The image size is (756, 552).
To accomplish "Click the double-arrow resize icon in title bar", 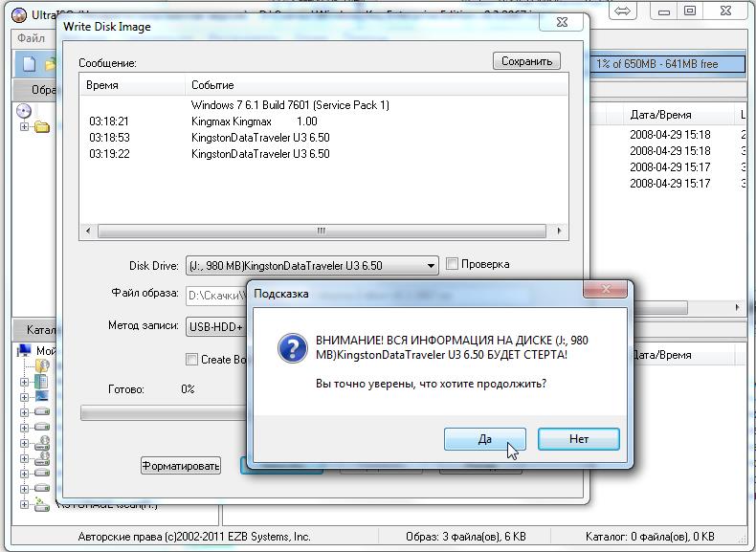I will pos(622,11).
